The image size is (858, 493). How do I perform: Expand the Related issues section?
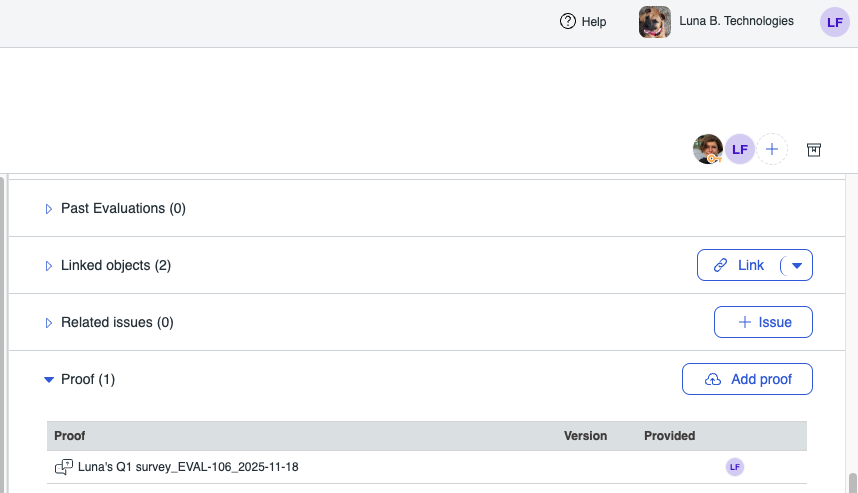click(47, 323)
